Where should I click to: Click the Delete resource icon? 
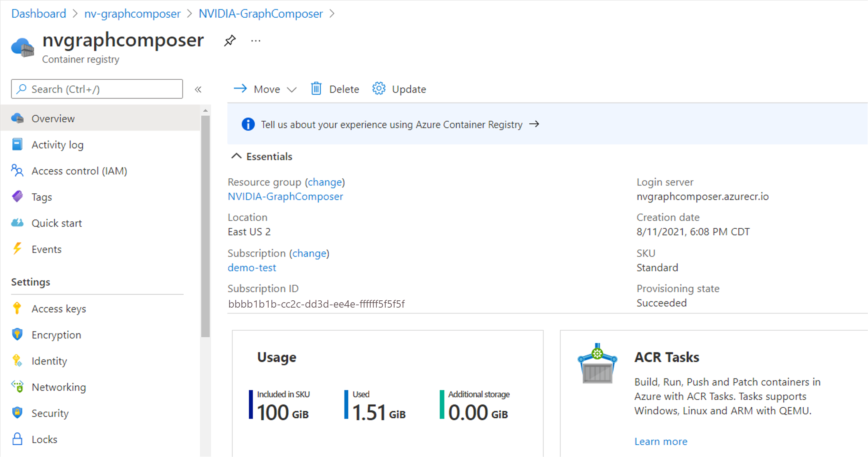[314, 89]
